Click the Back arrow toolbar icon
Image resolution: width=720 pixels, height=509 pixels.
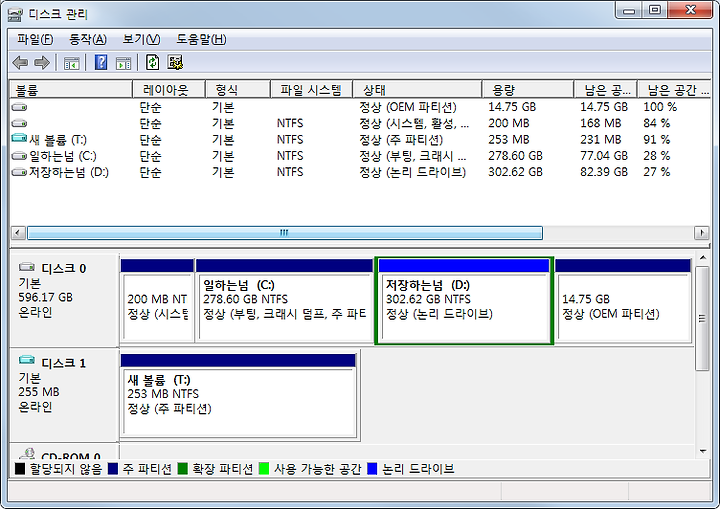coord(20,62)
